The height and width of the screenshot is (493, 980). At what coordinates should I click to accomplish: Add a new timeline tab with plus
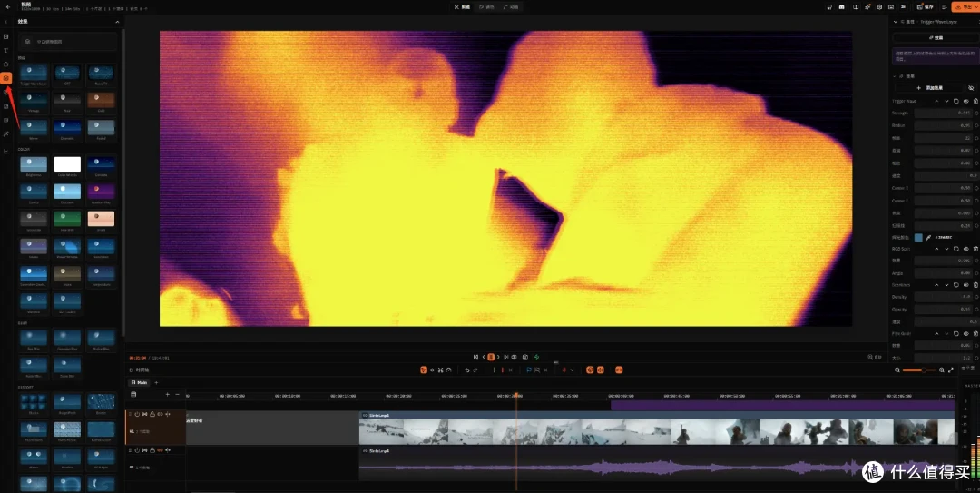pos(156,382)
